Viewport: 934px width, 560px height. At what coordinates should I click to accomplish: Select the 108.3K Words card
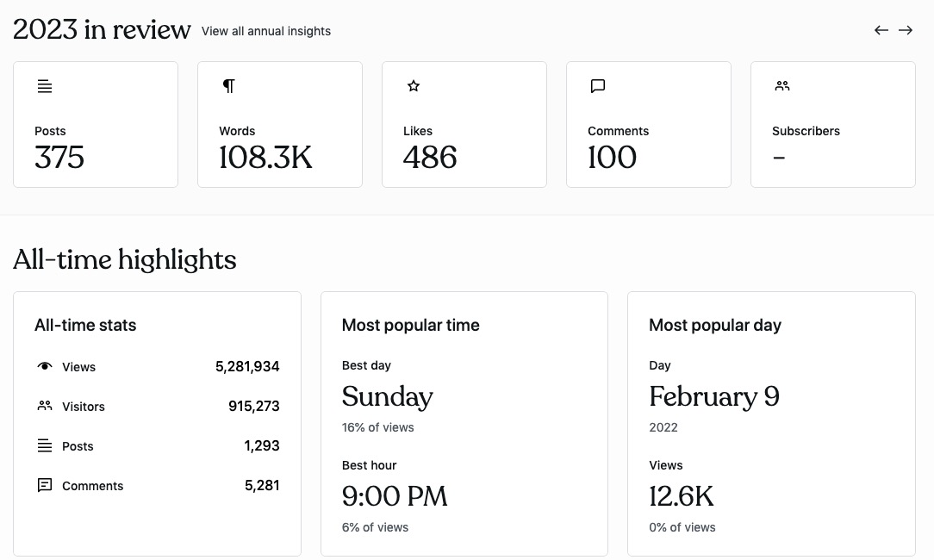click(x=280, y=124)
